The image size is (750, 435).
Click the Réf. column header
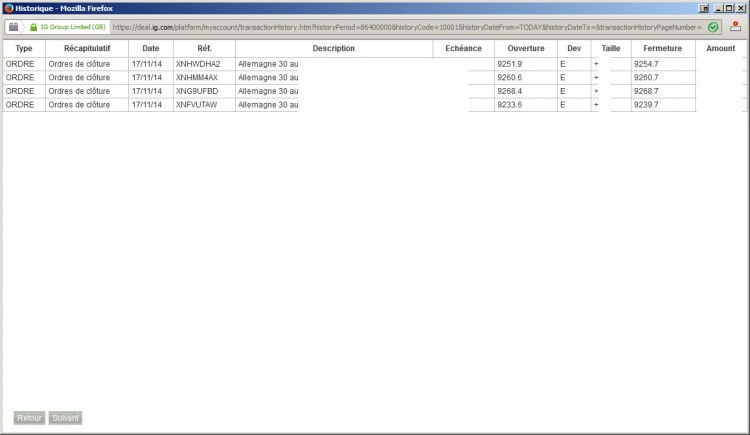(204, 48)
